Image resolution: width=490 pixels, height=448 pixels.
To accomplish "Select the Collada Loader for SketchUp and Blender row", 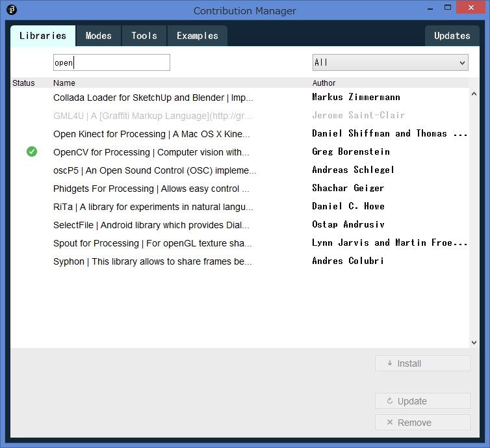I will (240, 98).
